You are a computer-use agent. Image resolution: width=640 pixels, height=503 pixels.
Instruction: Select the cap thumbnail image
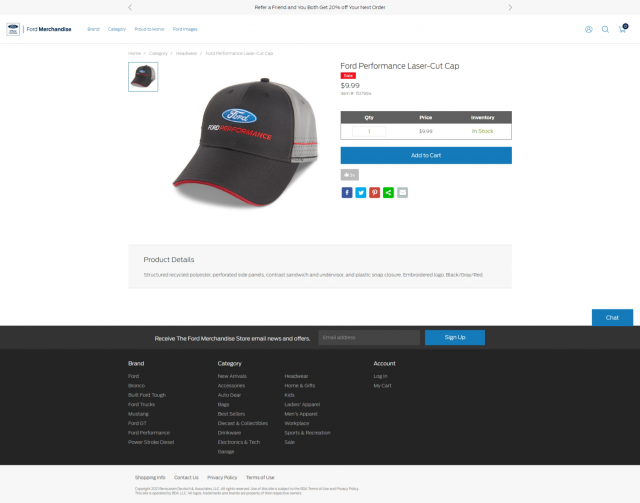143,77
